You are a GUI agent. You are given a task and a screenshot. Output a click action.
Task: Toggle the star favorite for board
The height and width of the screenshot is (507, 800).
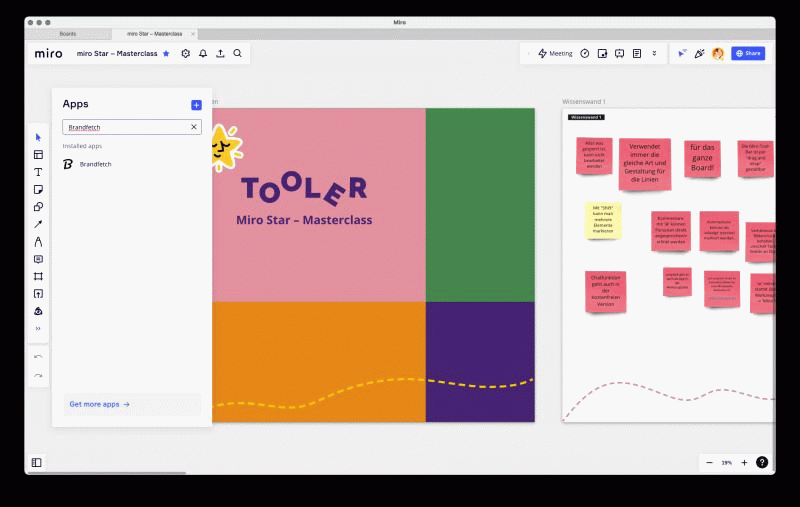coord(166,54)
